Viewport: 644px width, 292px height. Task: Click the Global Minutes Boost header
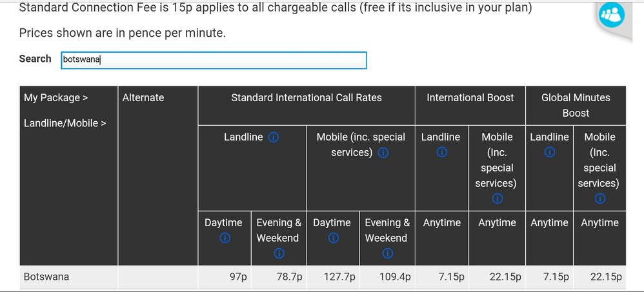[x=576, y=105]
